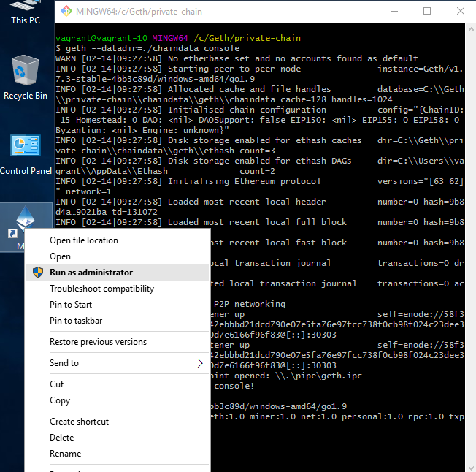476x472 pixels.
Task: Select Cut in the context menu
Action: pyautogui.click(x=118, y=384)
